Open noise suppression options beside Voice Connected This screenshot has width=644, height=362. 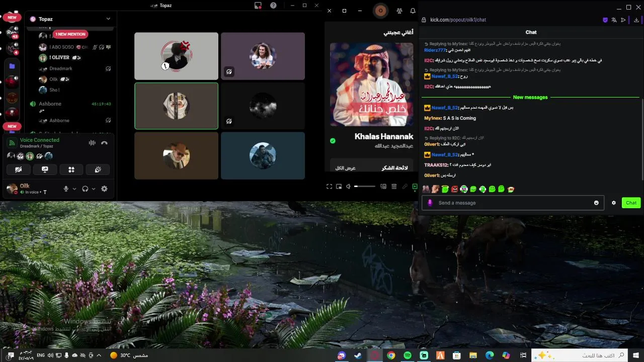(x=92, y=143)
